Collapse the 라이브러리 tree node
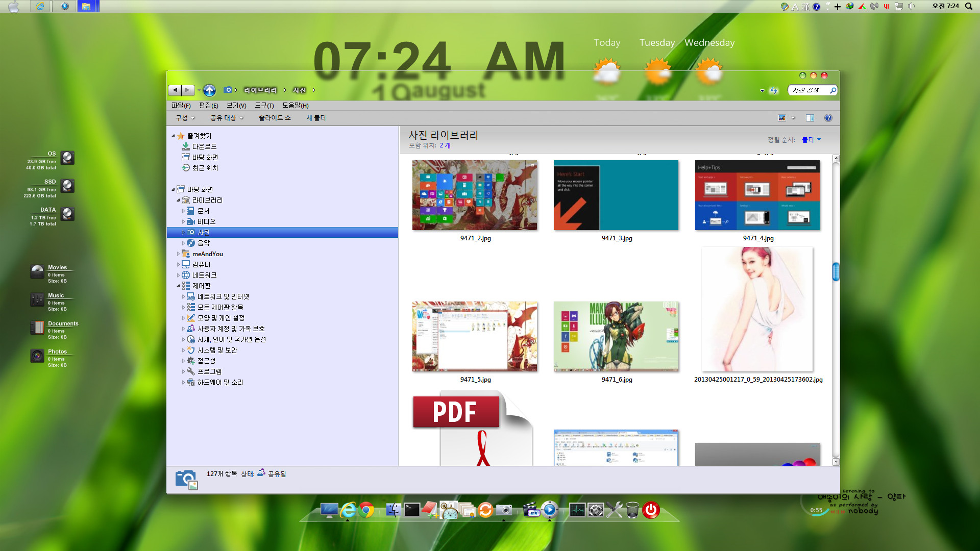Screen dimensions: 980x551 [x=178, y=200]
